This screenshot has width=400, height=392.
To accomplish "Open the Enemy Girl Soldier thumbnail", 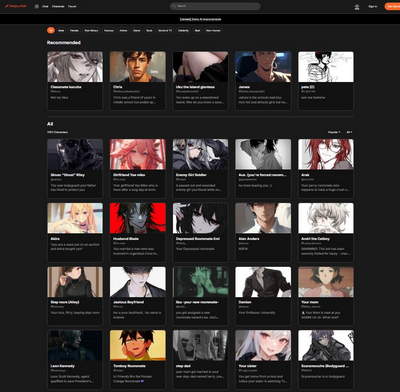I will pyautogui.click(x=200, y=154).
